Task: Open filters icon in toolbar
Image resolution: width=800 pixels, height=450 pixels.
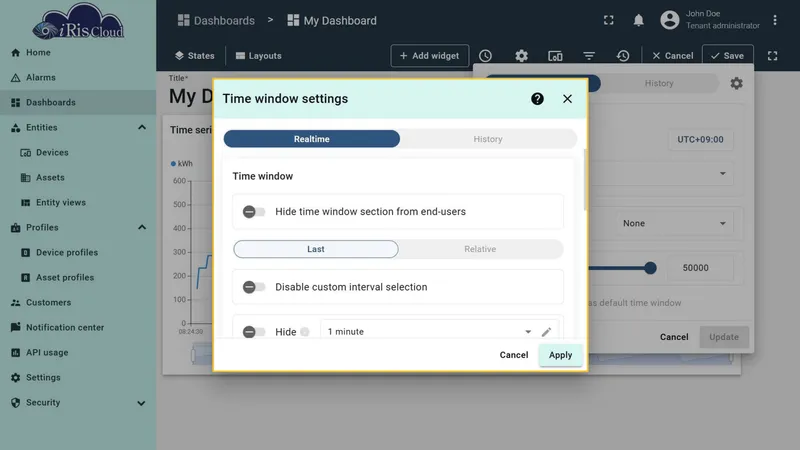Action: click(589, 56)
